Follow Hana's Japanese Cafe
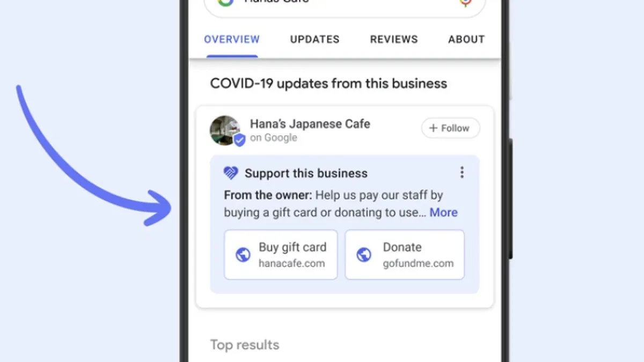644x362 pixels. [x=451, y=128]
